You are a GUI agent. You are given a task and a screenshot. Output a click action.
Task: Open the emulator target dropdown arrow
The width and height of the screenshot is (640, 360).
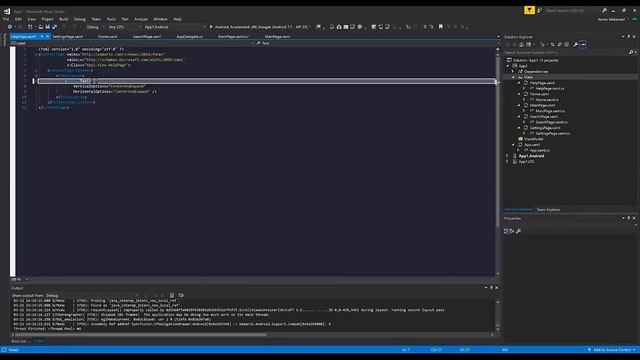tap(310, 27)
